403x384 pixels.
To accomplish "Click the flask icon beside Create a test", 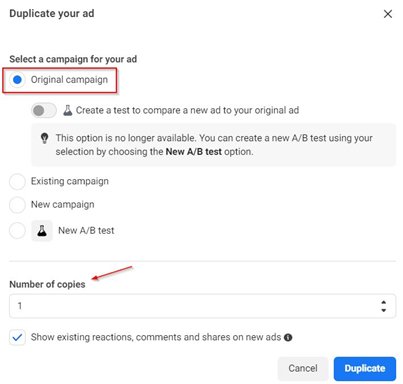I will coord(68,110).
